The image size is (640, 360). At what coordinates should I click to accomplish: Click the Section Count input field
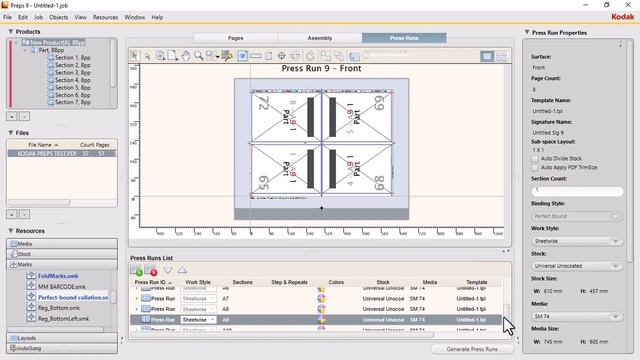pyautogui.click(x=577, y=191)
